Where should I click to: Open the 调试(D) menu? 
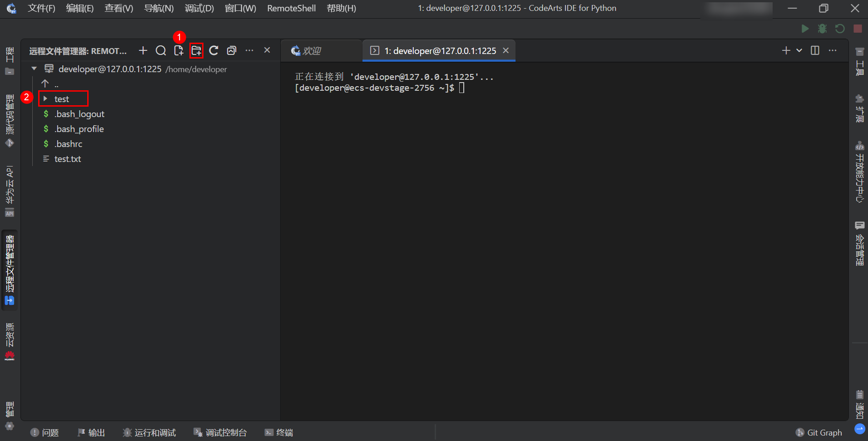click(199, 8)
